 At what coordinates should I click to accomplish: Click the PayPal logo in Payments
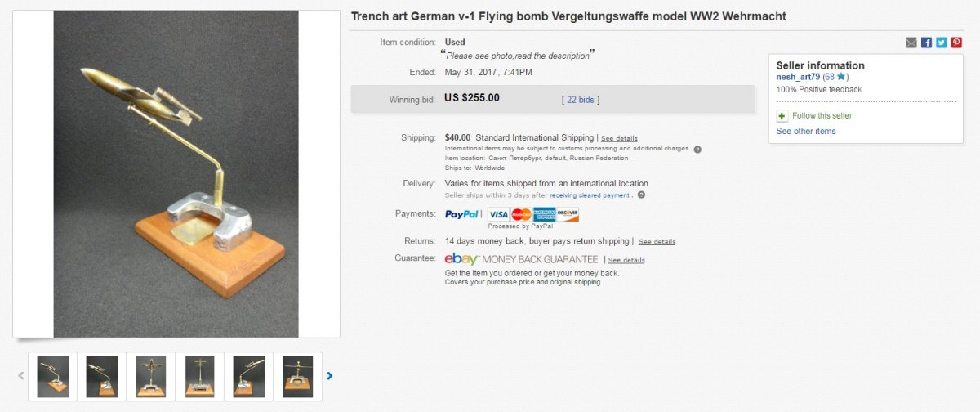pyautogui.click(x=462, y=214)
